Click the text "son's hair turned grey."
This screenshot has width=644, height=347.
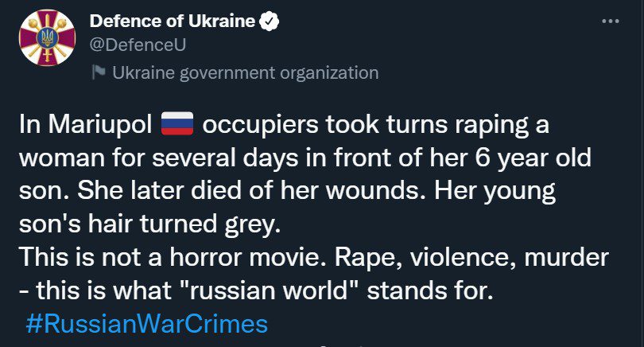[150, 225]
